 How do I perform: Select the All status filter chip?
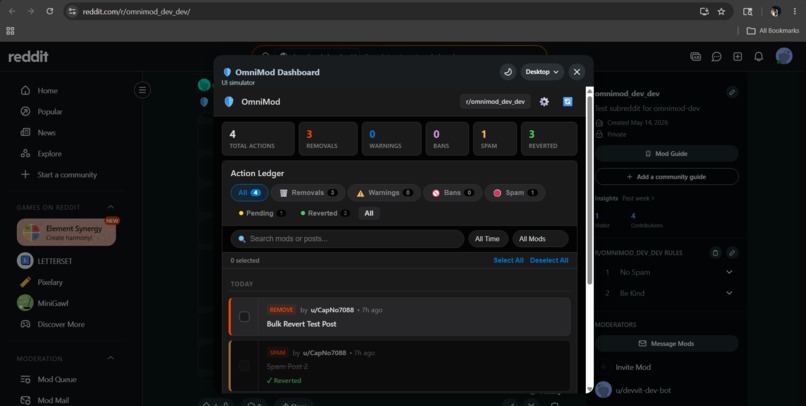tap(369, 213)
